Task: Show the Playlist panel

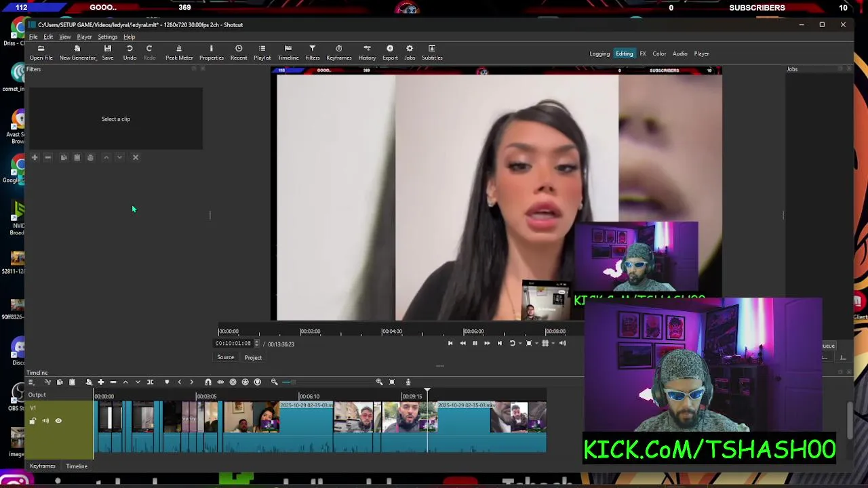Action: (262, 52)
